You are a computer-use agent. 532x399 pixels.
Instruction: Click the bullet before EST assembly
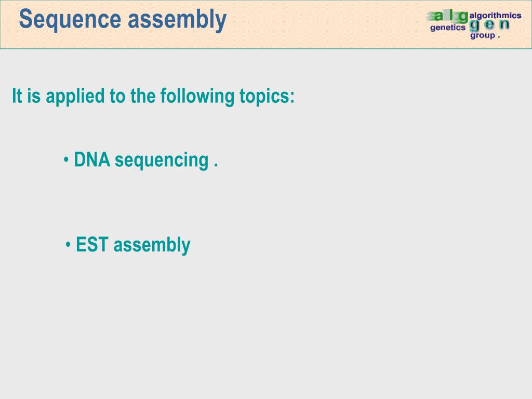click(68, 244)
